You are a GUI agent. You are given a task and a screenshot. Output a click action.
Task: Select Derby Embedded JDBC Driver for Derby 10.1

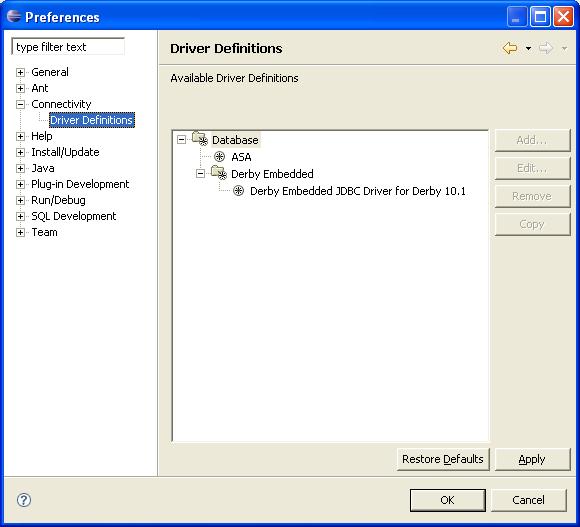(x=358, y=191)
